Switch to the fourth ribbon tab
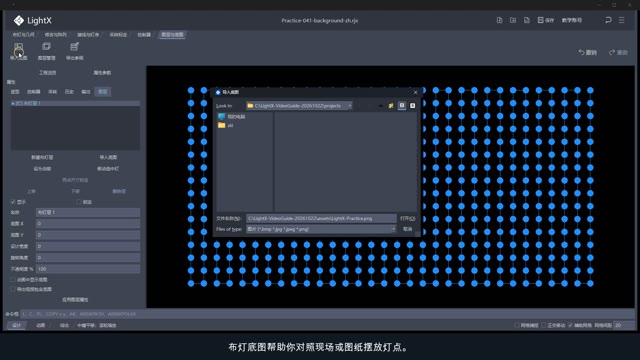Screen dimensions: 640x360 click(118, 35)
